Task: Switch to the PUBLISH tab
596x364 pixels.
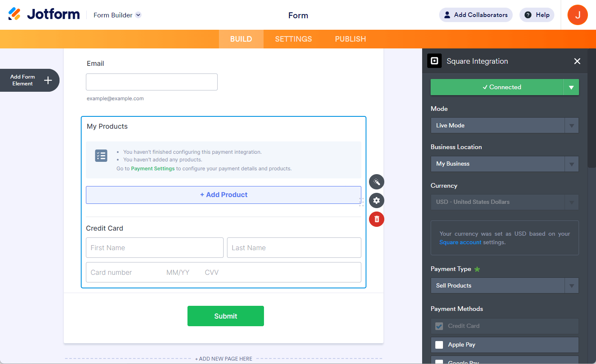Action: click(x=350, y=39)
